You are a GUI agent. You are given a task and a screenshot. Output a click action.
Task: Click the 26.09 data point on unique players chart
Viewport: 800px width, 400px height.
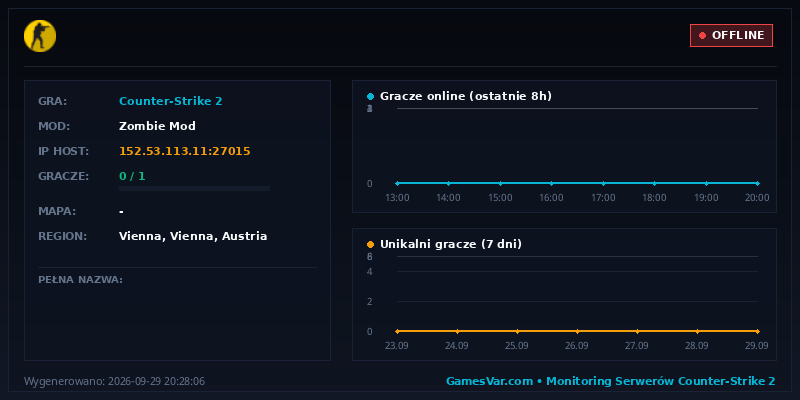coord(577,331)
